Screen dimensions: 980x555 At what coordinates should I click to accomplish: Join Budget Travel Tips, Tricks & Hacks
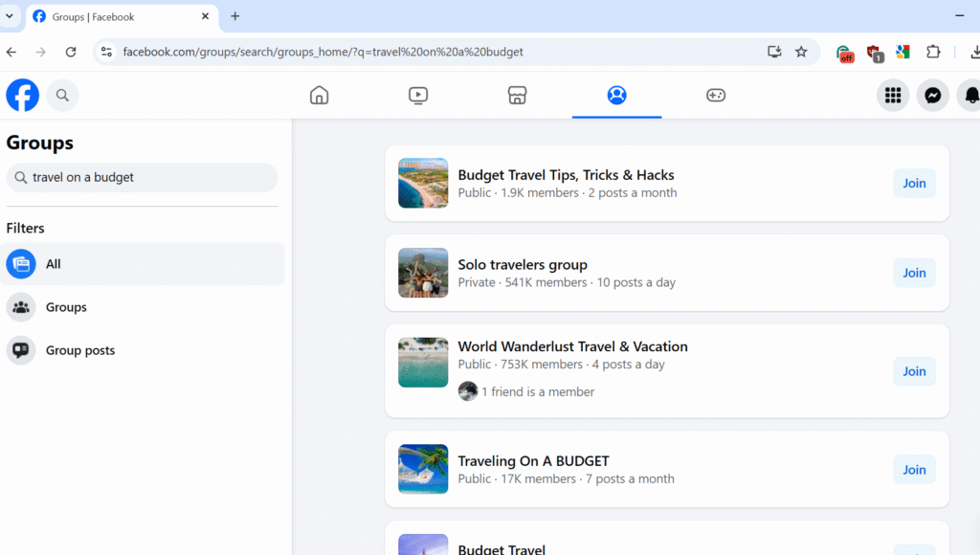point(914,183)
